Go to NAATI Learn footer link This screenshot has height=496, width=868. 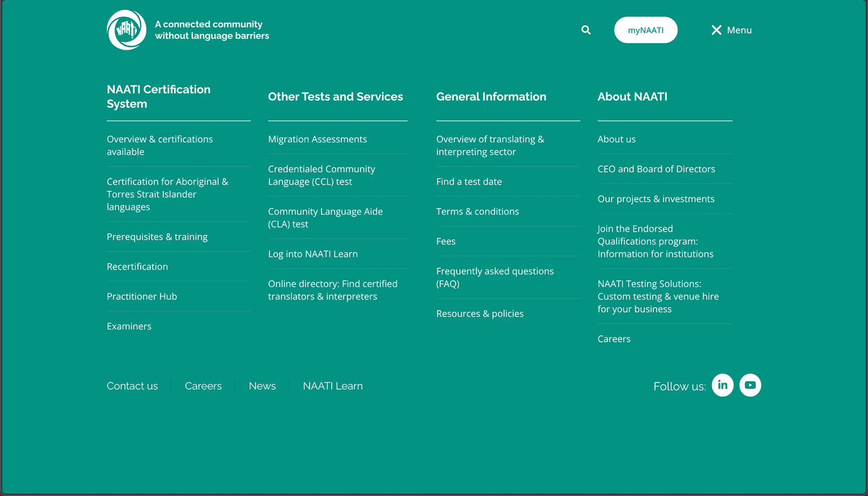coord(333,386)
